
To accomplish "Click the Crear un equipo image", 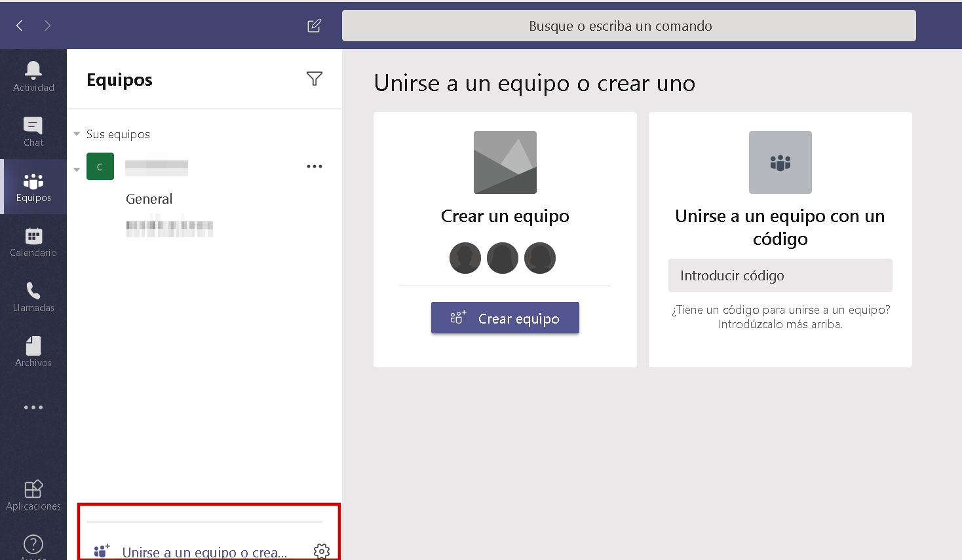I will pyautogui.click(x=505, y=162).
